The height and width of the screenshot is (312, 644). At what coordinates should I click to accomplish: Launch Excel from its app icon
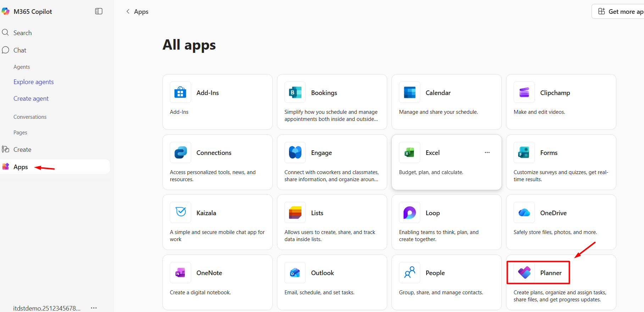(x=409, y=152)
